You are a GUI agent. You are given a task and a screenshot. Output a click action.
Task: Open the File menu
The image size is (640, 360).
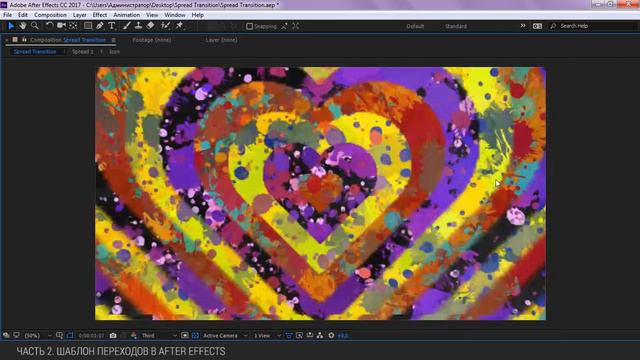tap(7, 15)
